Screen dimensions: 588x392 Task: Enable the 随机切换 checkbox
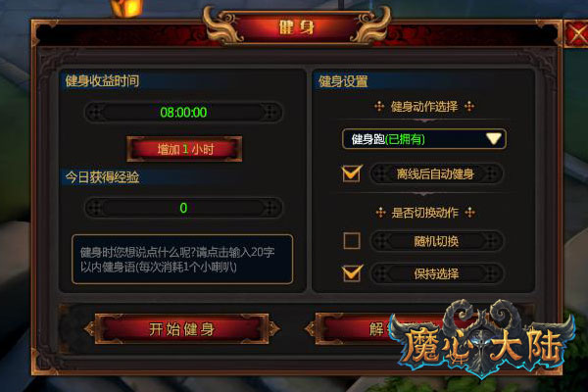[352, 241]
